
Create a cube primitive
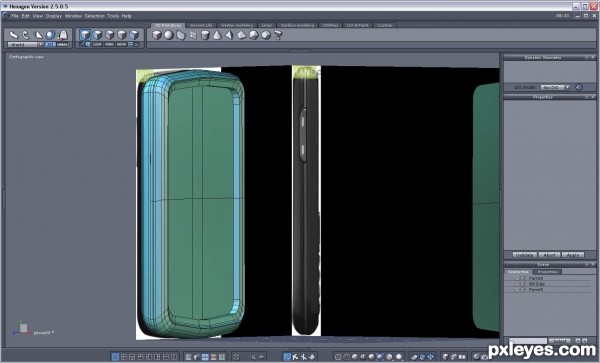tap(157, 35)
